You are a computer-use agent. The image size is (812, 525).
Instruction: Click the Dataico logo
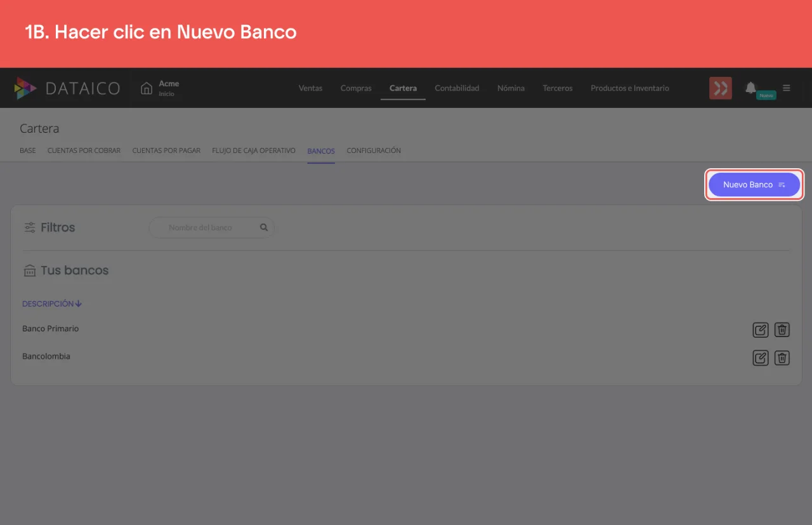click(x=67, y=88)
